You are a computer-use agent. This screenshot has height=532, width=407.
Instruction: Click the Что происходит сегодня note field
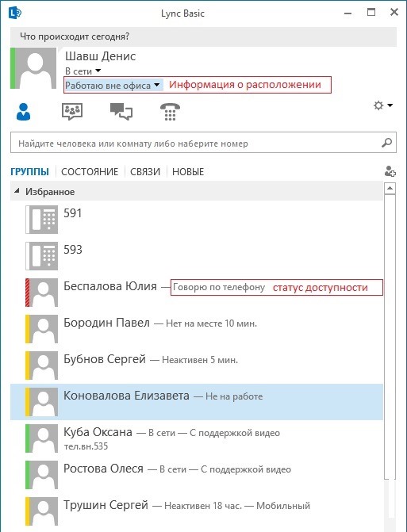click(x=203, y=36)
